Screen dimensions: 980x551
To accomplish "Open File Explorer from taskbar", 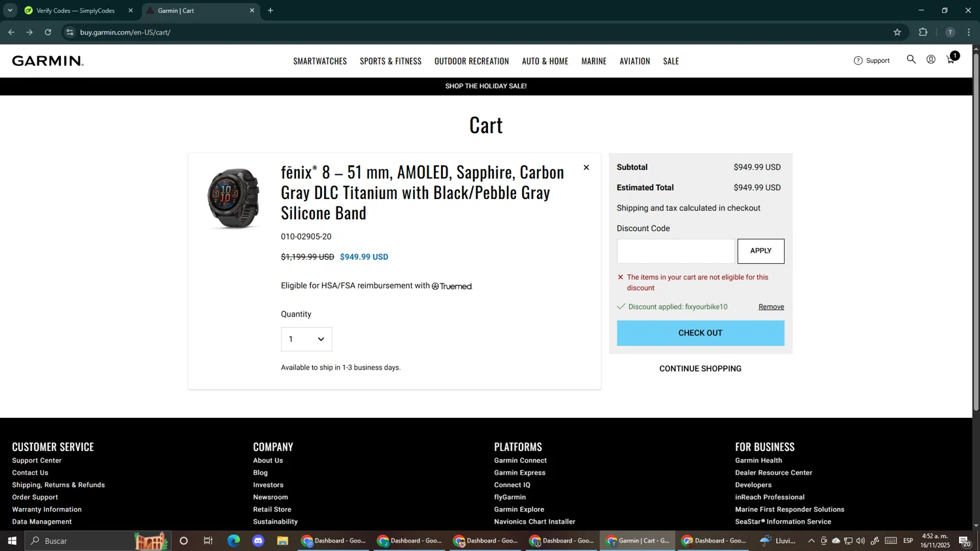I will point(283,541).
